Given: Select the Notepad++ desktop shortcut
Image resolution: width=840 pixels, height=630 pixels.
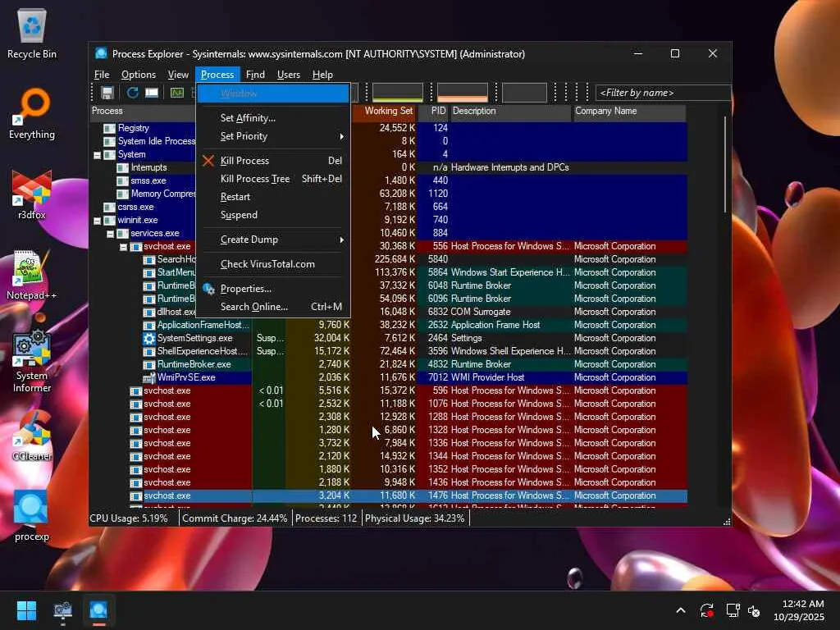Looking at the screenshot, I should pyautogui.click(x=32, y=275).
